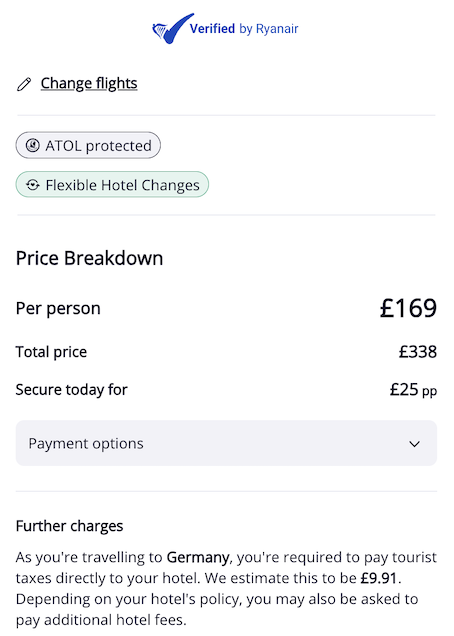
Task: Click the pencil edit icon
Action: click(x=24, y=84)
